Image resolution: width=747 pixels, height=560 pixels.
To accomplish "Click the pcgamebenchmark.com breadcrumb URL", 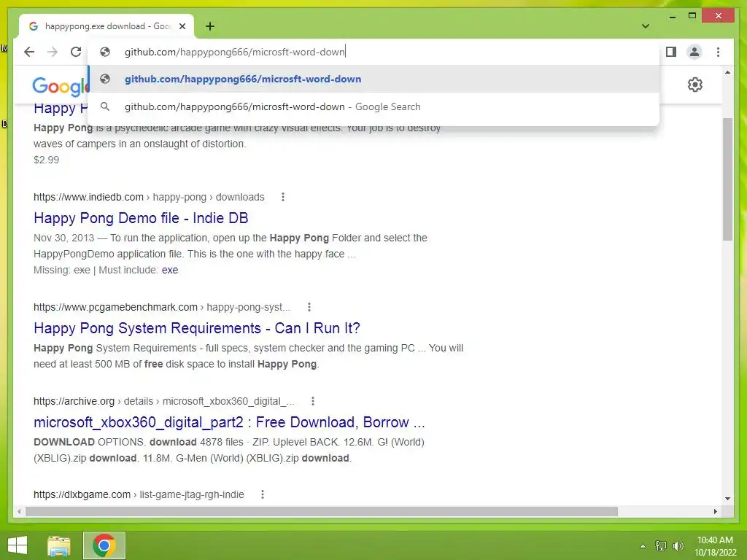I will 161,307.
